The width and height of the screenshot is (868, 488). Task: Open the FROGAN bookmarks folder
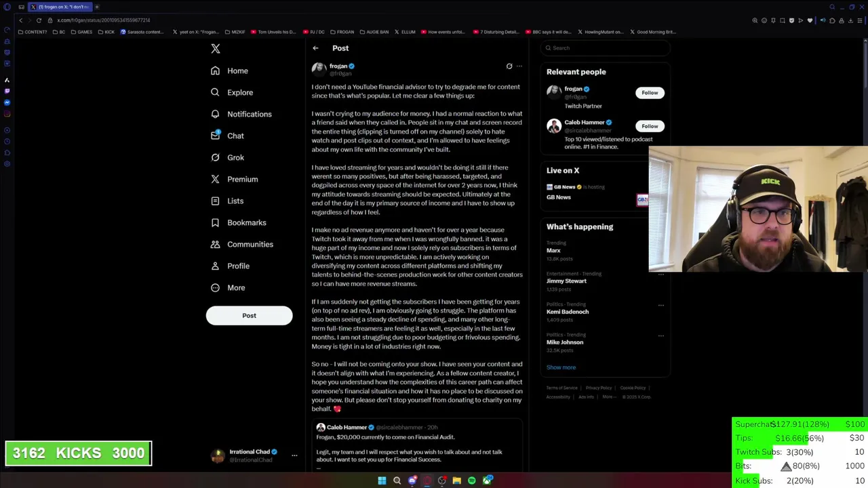point(342,32)
